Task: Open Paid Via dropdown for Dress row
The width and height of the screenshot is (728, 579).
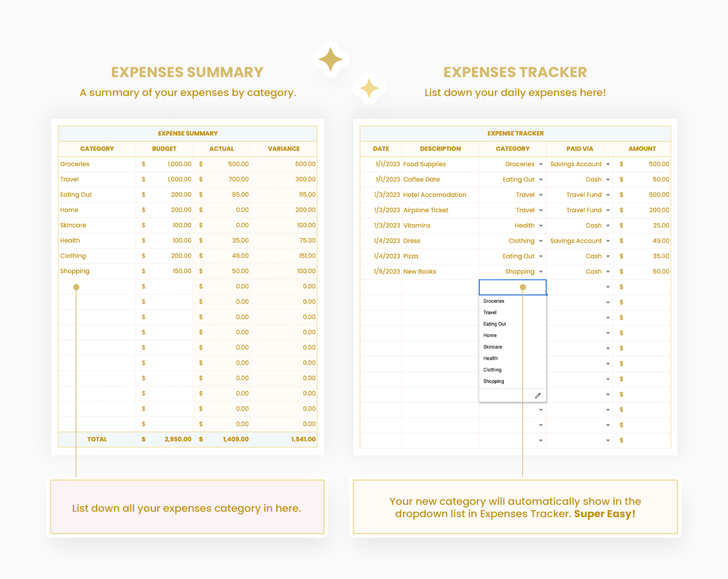Action: point(608,241)
